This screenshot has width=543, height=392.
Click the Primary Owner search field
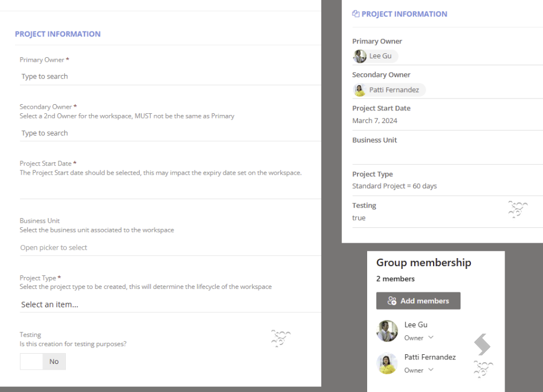(170, 77)
